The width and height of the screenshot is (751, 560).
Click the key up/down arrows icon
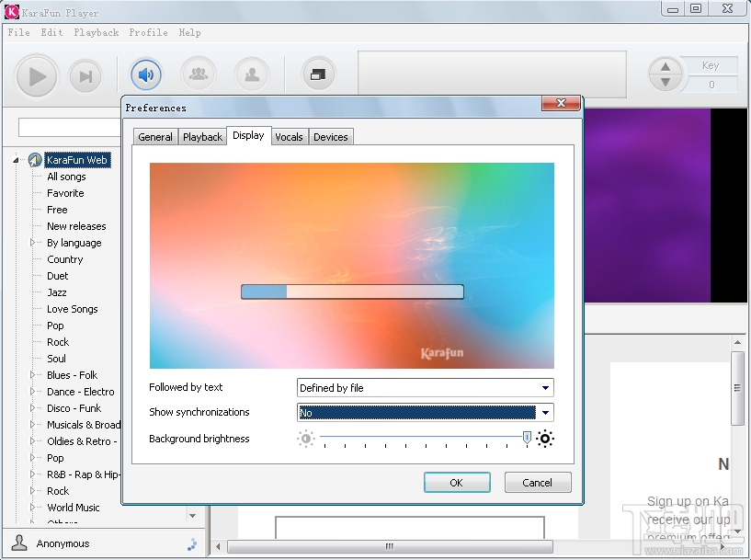pos(666,74)
